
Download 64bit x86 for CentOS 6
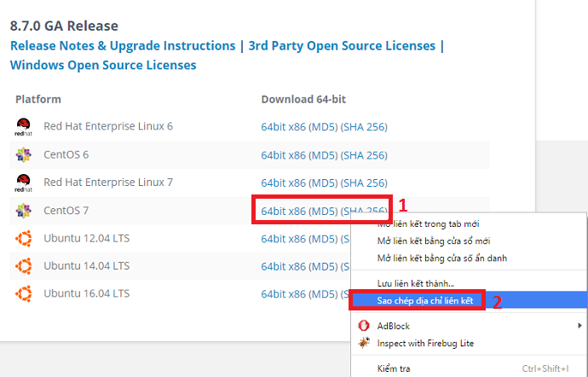pos(283,155)
